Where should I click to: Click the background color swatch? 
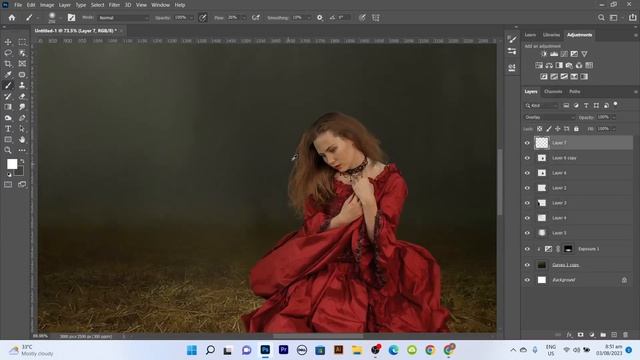point(20,171)
